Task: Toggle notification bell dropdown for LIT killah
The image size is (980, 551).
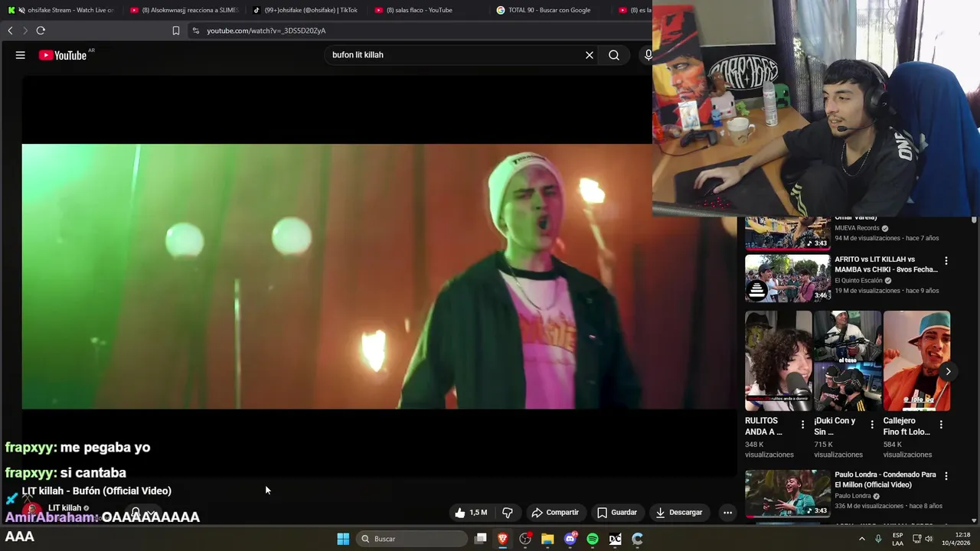Action: [x=143, y=514]
